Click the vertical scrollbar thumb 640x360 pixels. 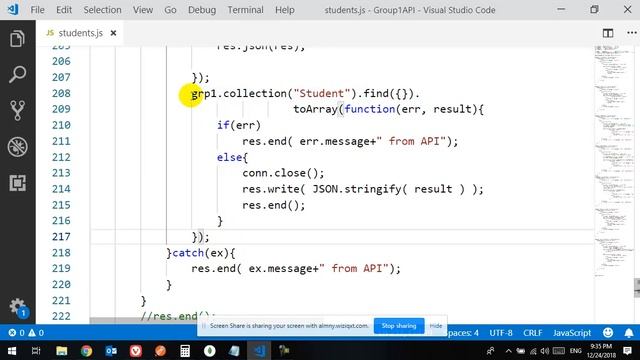(x=637, y=288)
